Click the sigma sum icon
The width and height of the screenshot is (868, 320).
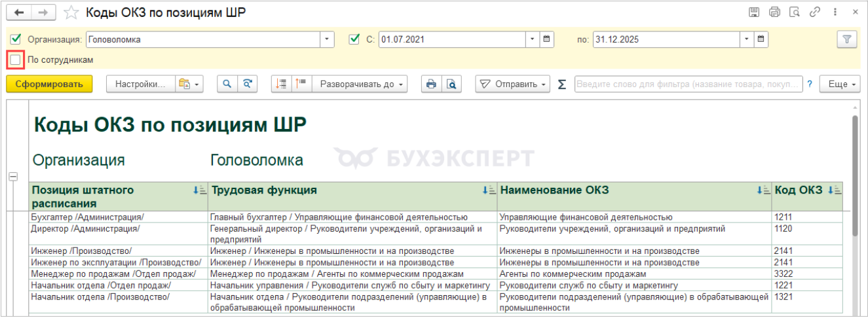[561, 84]
